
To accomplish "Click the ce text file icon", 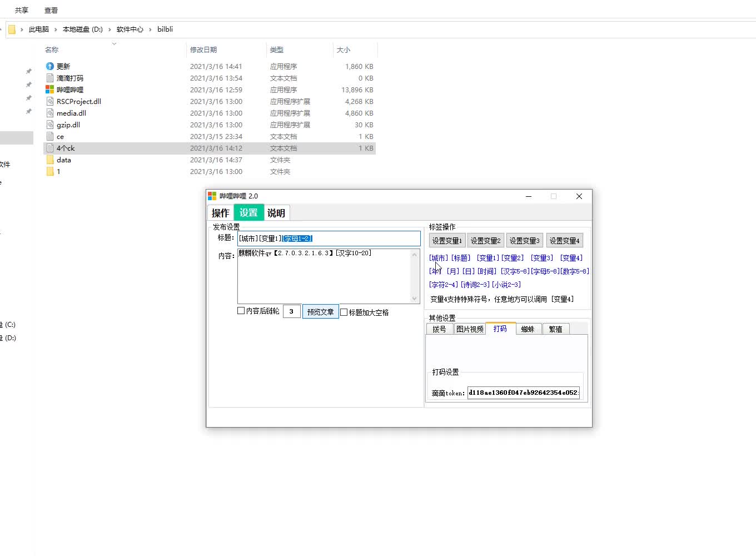I will point(50,136).
